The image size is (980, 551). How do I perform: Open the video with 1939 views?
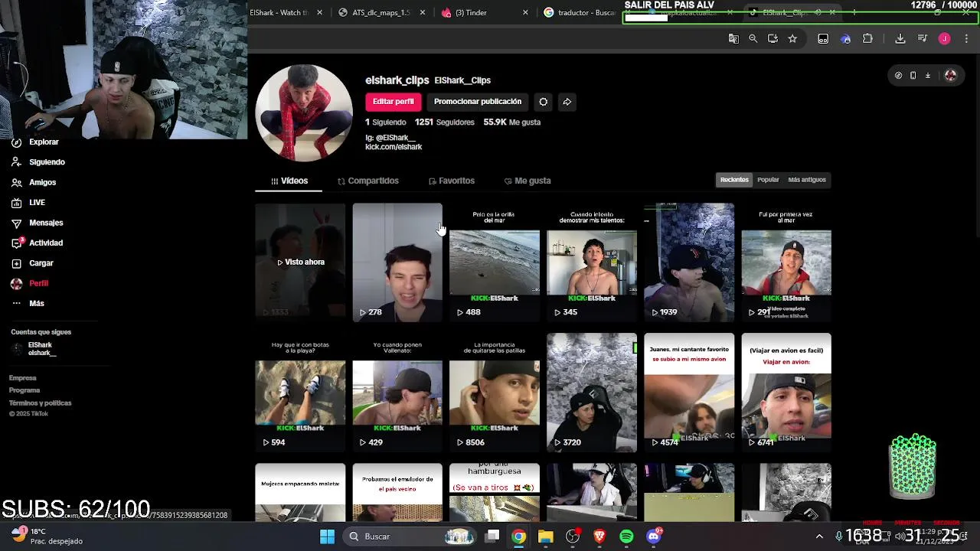[689, 262]
